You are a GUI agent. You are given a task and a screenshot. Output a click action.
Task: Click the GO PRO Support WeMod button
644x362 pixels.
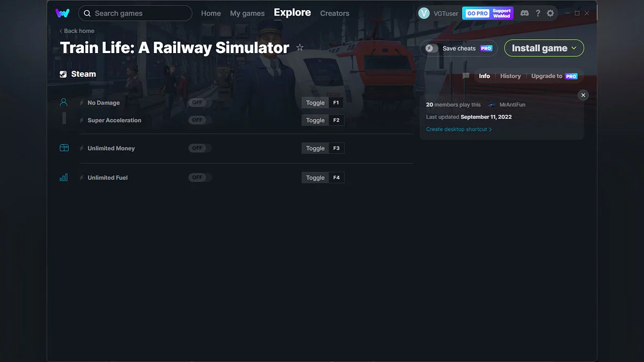point(488,13)
